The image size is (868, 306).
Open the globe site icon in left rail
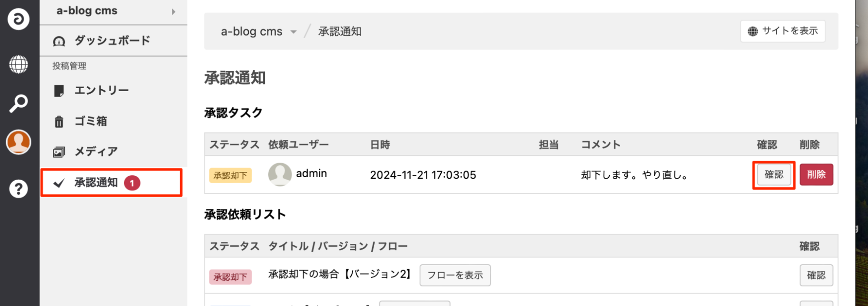[18, 65]
